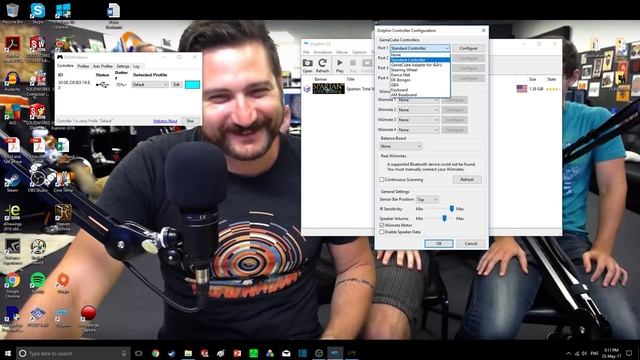Open Windows Start menu
Viewport: 640px width, 360px height.
[x=8, y=353]
